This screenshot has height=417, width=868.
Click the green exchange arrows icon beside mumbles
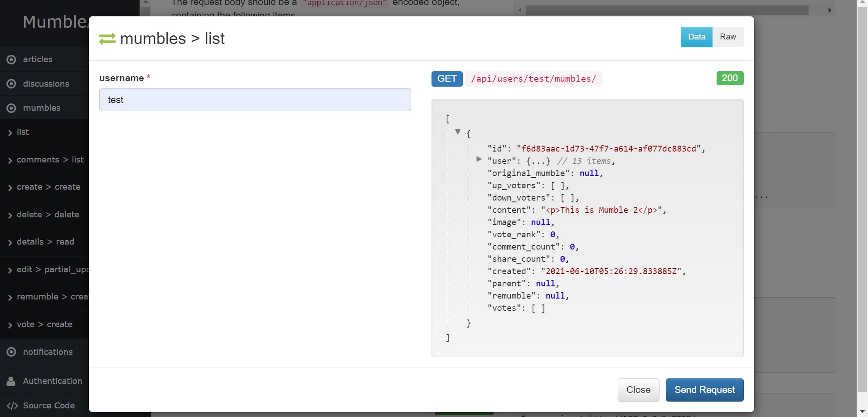tap(107, 39)
